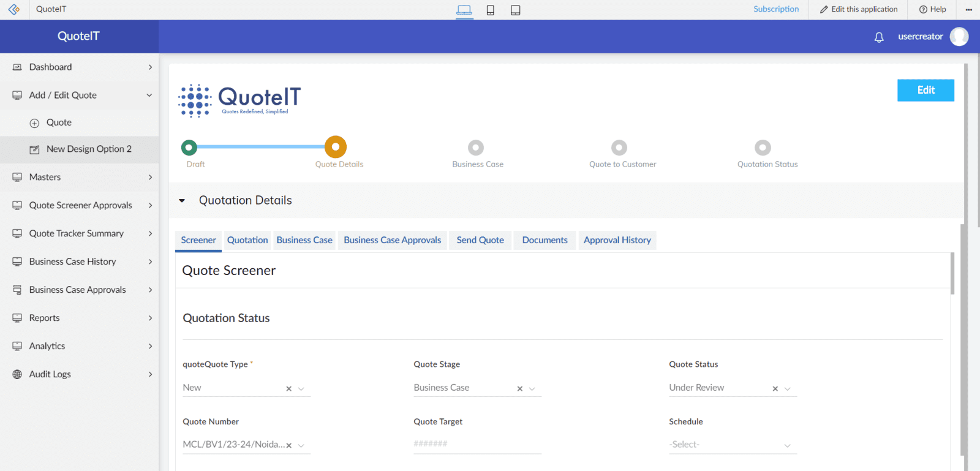Click the notification bell icon
Viewport: 980px width, 471px height.
tap(879, 37)
